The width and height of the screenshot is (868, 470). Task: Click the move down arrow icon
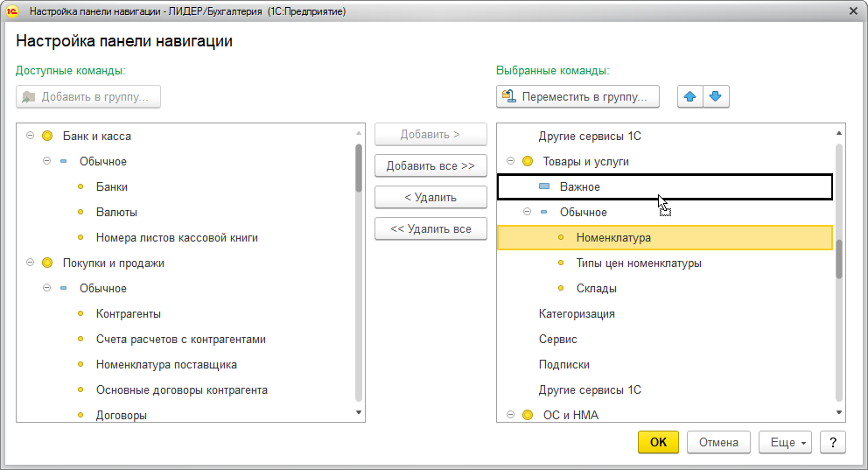pos(715,96)
